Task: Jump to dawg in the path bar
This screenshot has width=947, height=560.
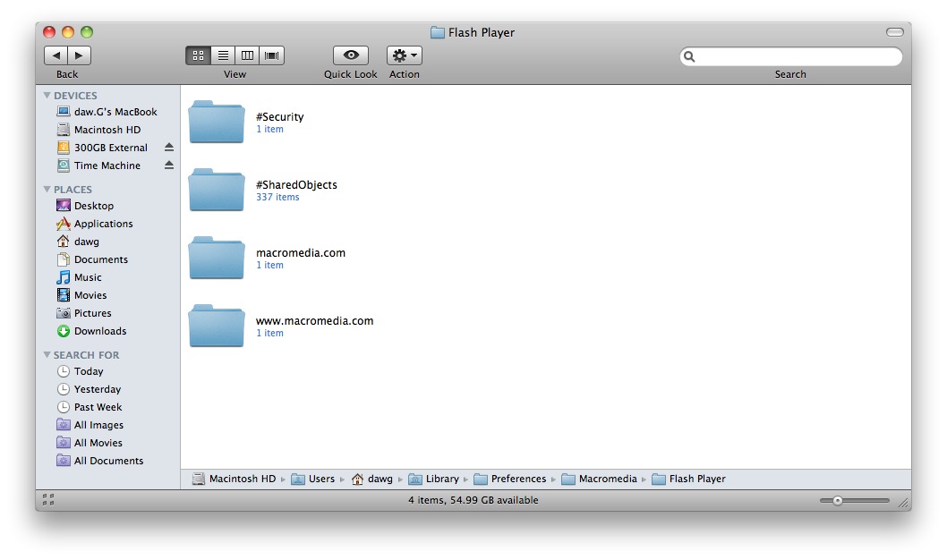Action: 372,479
